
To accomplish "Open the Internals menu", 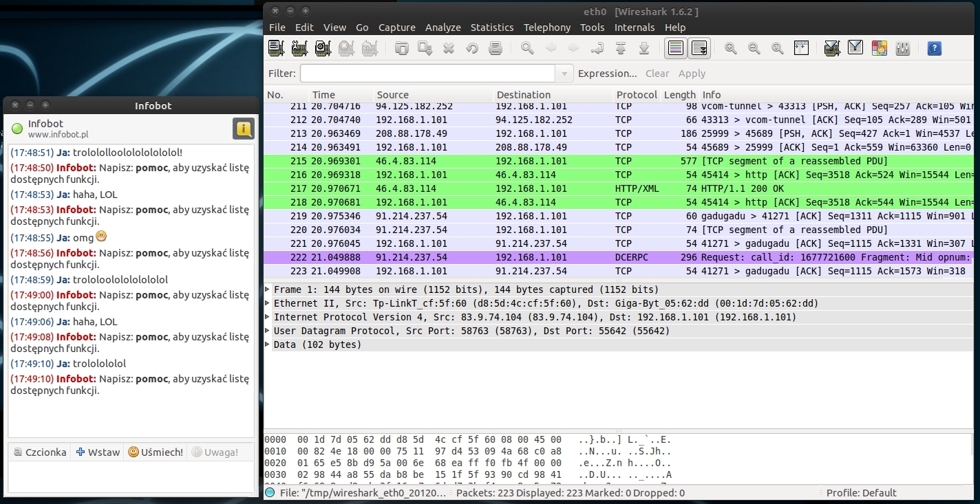I will coord(635,28).
